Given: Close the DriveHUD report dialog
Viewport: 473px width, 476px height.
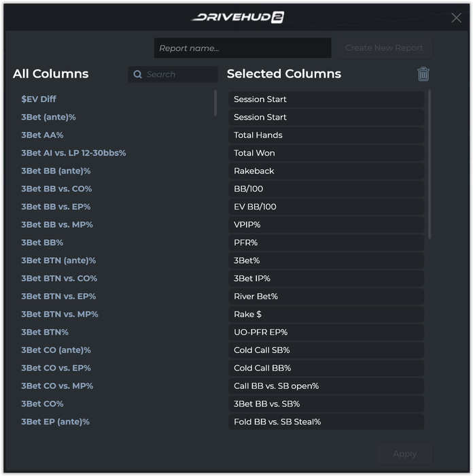Looking at the screenshot, I should [456, 18].
